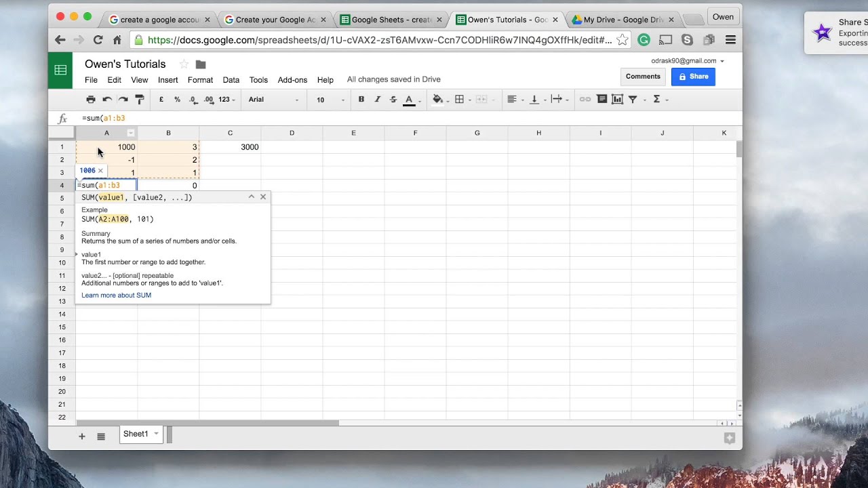Follow the Learn more about SUM link
868x488 pixels.
116,296
